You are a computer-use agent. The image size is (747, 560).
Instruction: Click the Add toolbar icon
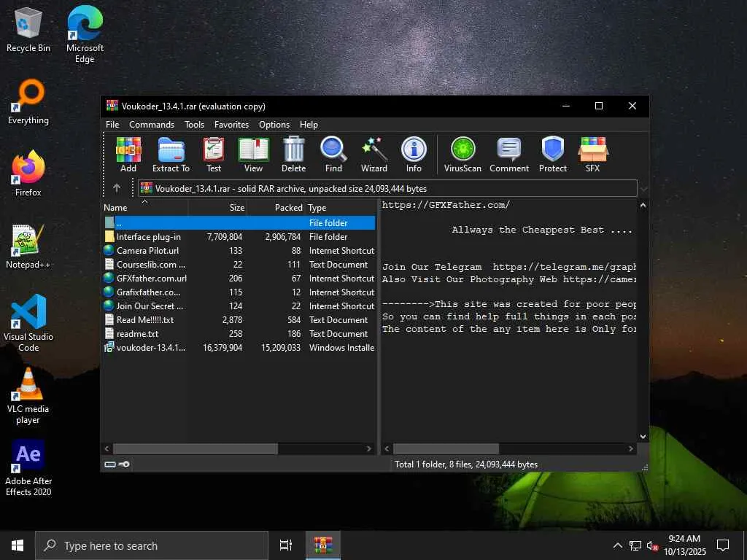(128, 155)
